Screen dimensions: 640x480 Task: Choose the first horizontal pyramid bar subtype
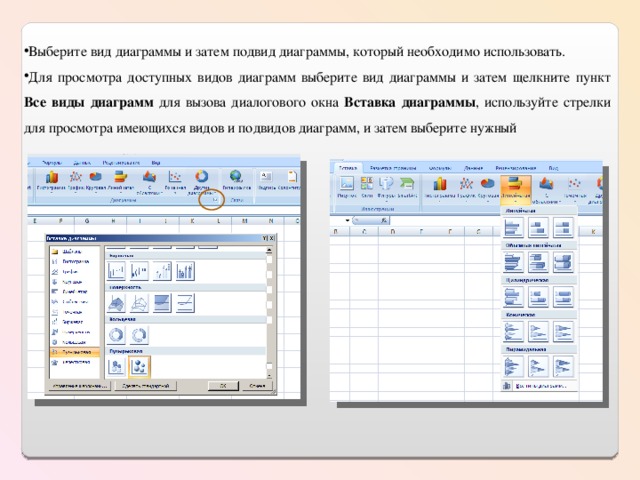[x=513, y=366]
